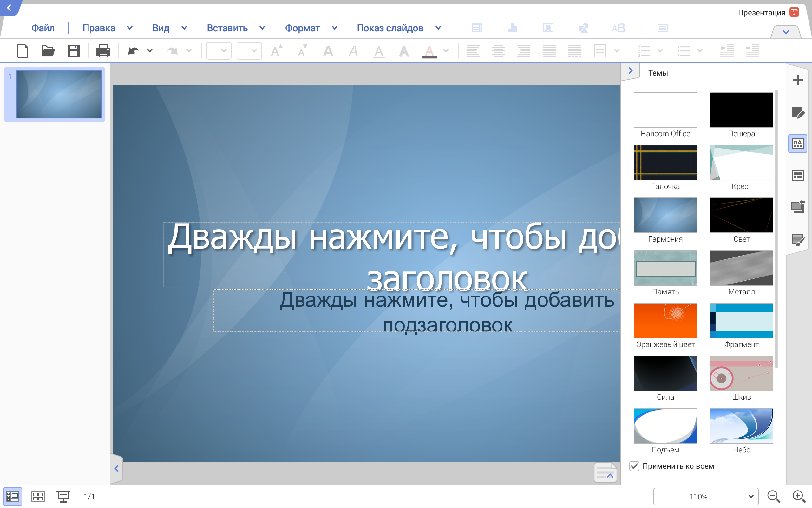Open the Вставить menu

click(227, 28)
